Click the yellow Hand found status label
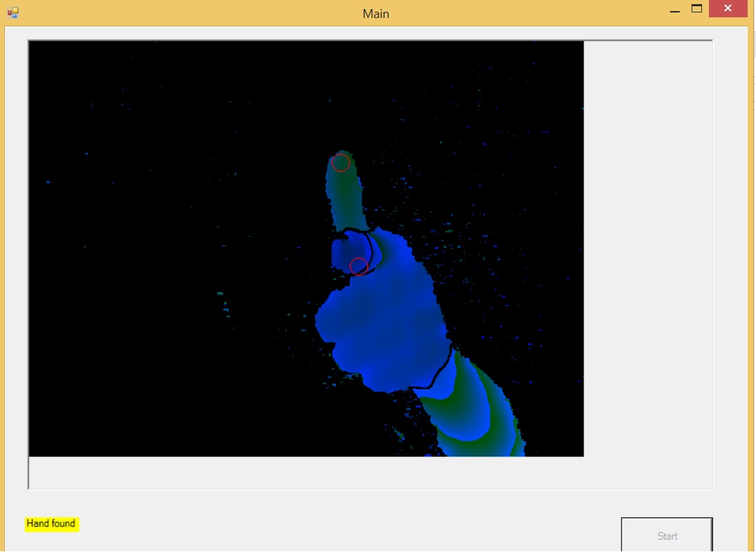This screenshot has height=552, width=756. pos(51,524)
